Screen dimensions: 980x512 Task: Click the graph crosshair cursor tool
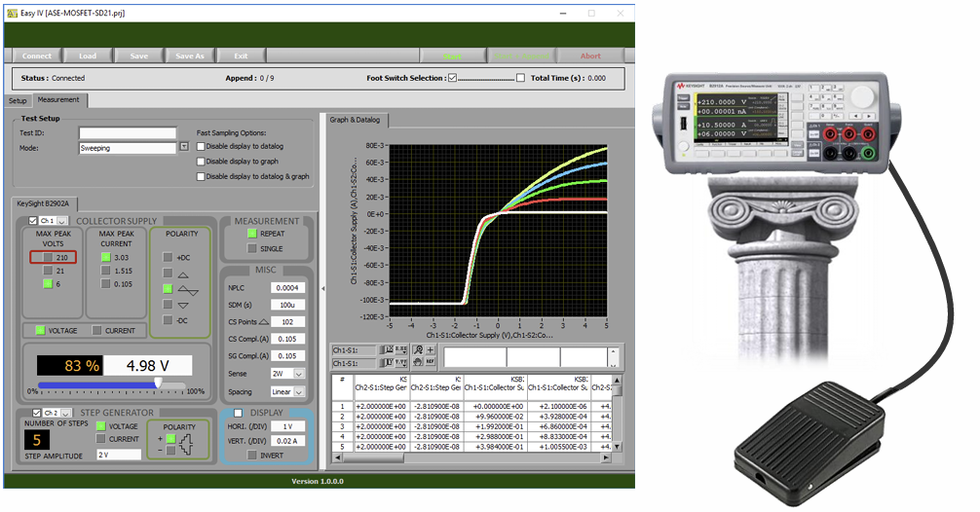(x=431, y=348)
